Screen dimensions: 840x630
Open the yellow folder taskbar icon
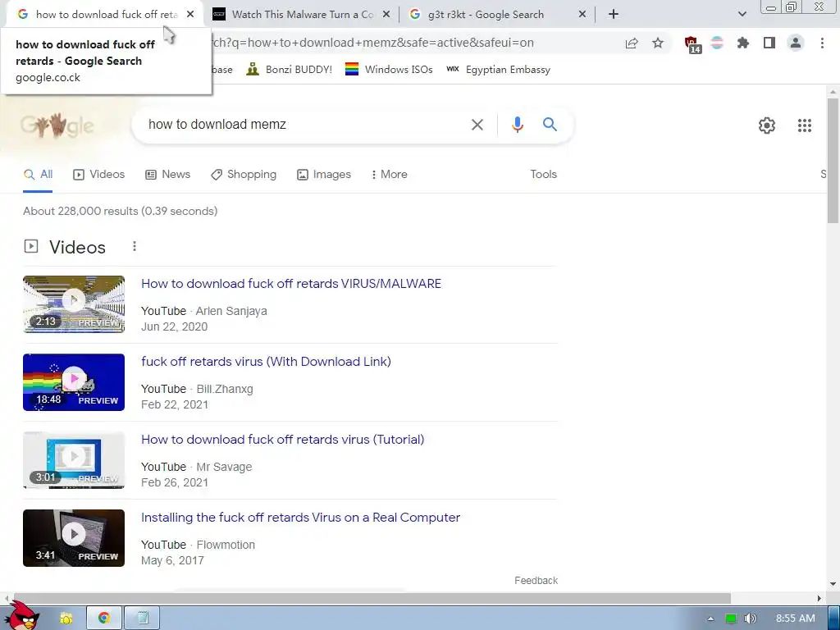[66, 619]
